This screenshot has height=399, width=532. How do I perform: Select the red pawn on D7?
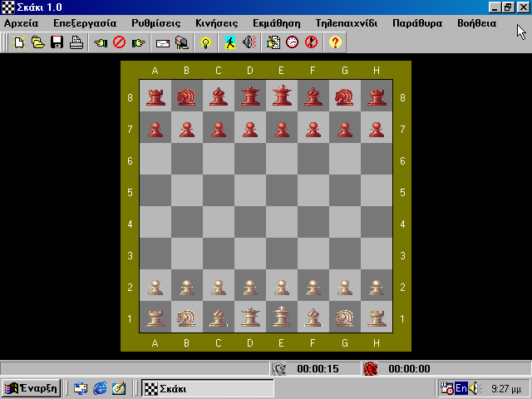250,129
